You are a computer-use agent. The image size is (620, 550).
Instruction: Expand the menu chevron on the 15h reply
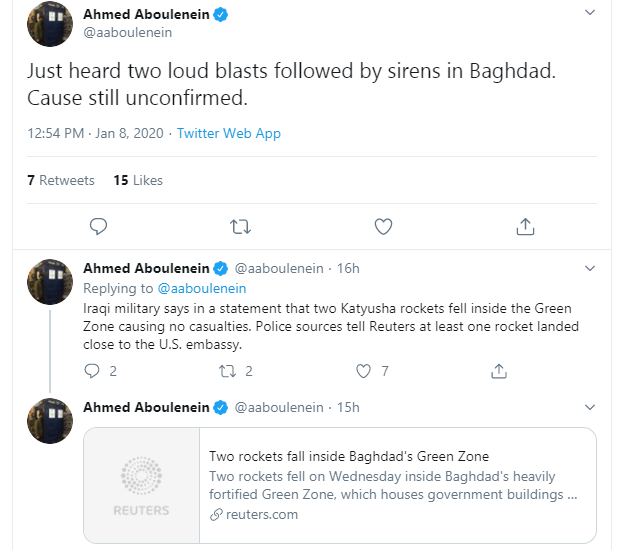click(x=590, y=407)
